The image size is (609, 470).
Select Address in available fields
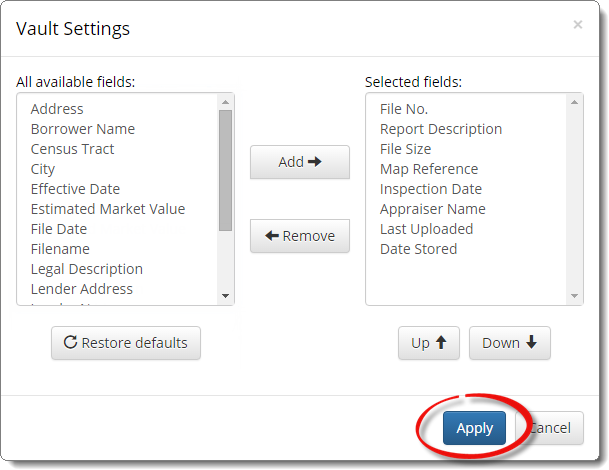57,109
